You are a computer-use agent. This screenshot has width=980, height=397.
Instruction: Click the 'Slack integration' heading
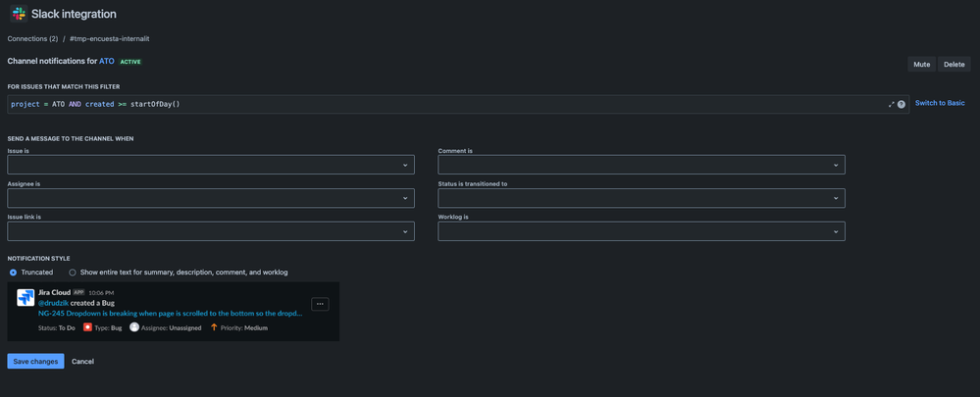(x=74, y=14)
